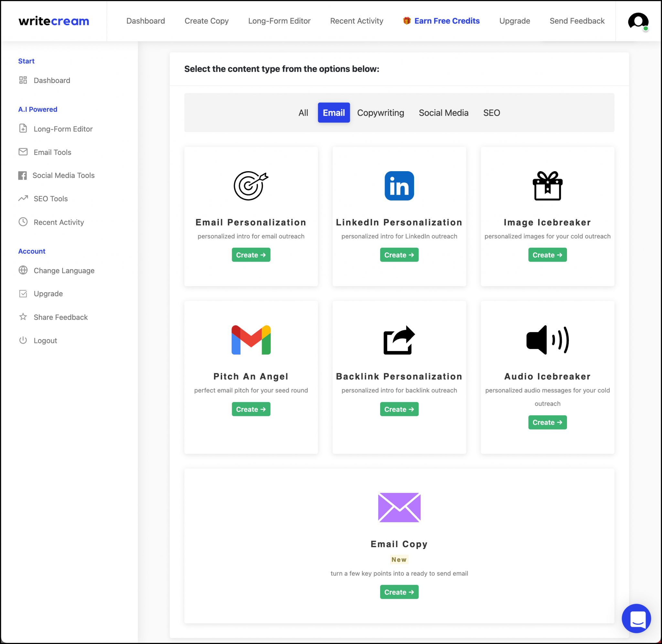The width and height of the screenshot is (662, 644).
Task: Create an Email Personalization
Action: point(251,255)
